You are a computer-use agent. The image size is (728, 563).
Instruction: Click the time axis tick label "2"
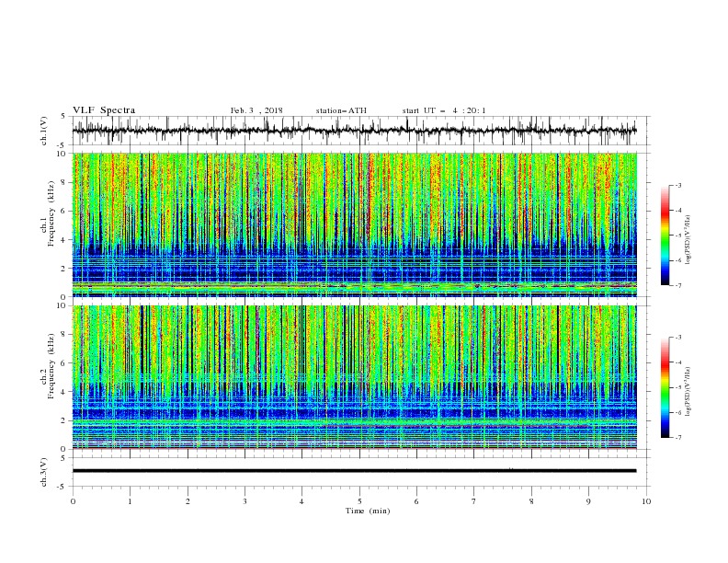point(188,501)
